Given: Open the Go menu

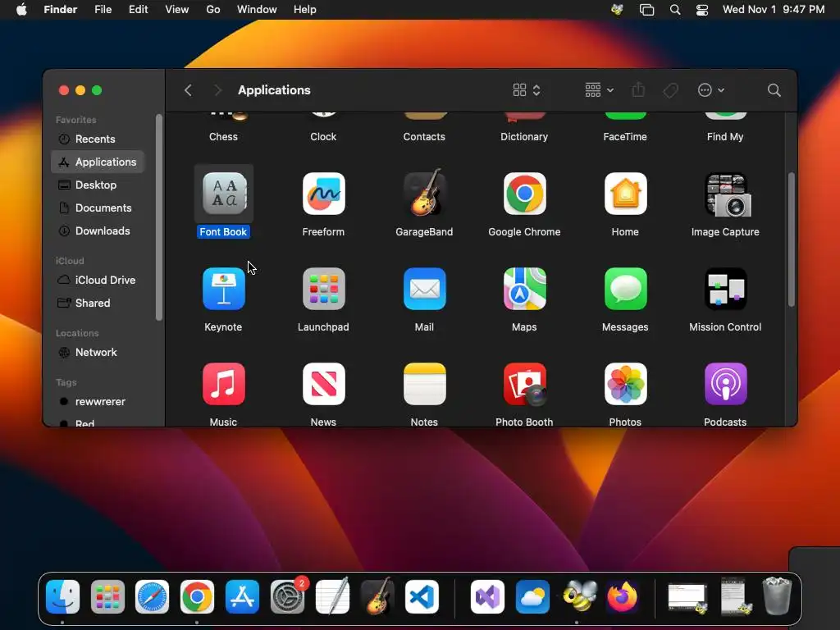Looking at the screenshot, I should pyautogui.click(x=213, y=10).
